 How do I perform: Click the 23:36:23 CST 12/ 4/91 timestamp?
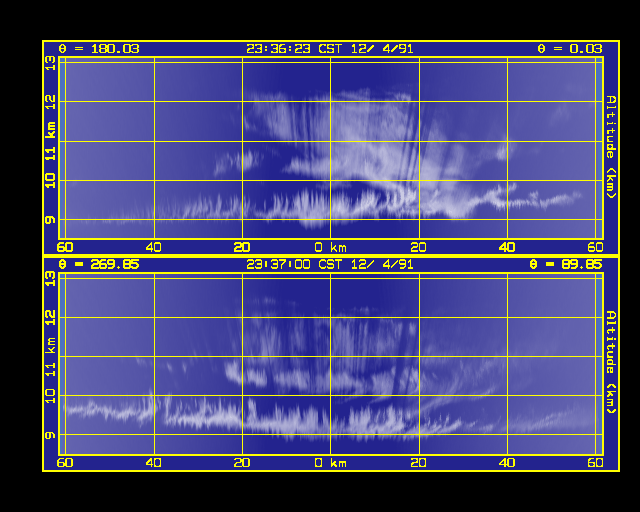[330, 49]
